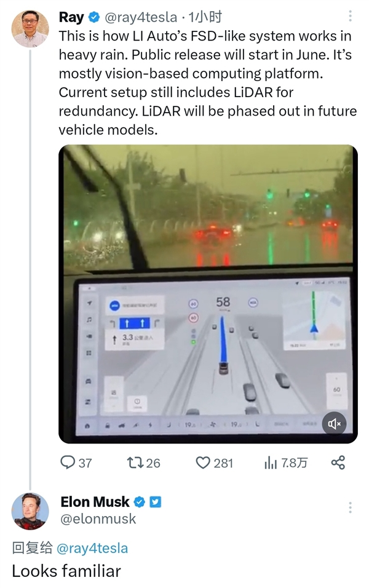The width and height of the screenshot is (369, 588).
Task: Click the X affiliation badge beside Elon Musk
Action: (156, 502)
